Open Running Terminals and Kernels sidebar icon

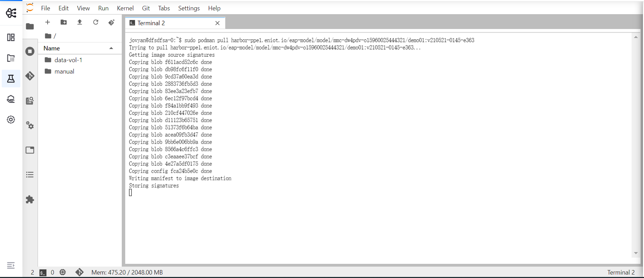[x=30, y=51]
